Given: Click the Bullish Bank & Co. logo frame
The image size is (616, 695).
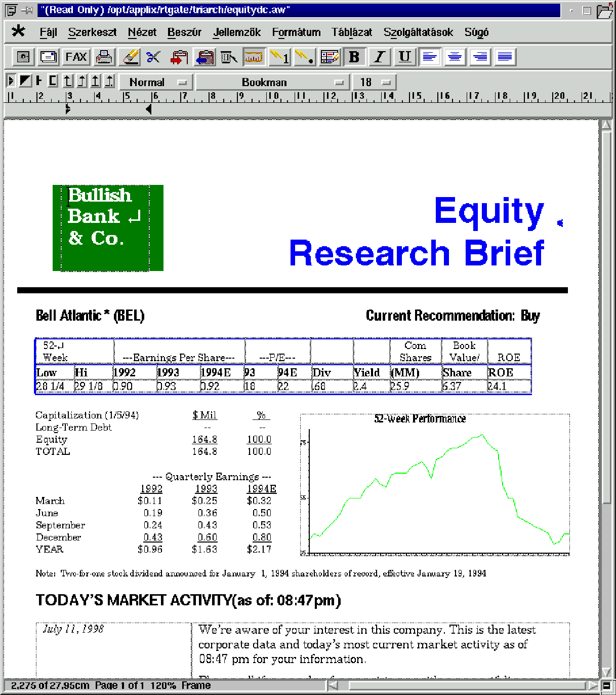Looking at the screenshot, I should point(108,228).
